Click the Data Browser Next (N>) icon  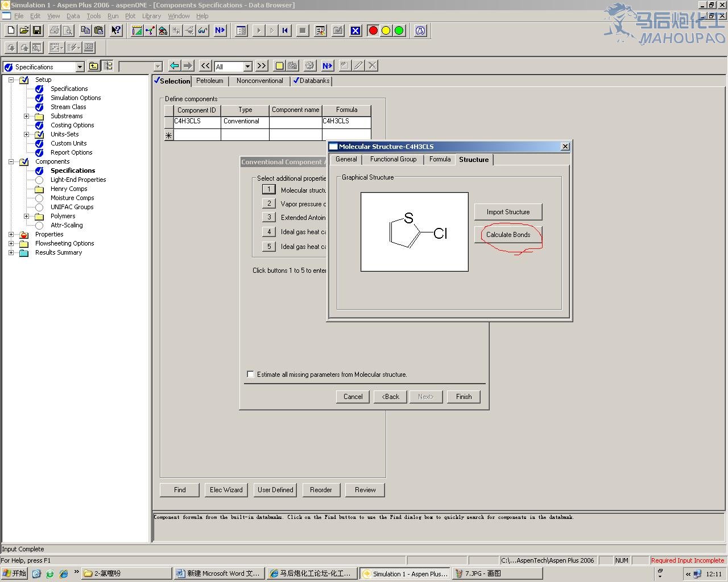(x=327, y=66)
